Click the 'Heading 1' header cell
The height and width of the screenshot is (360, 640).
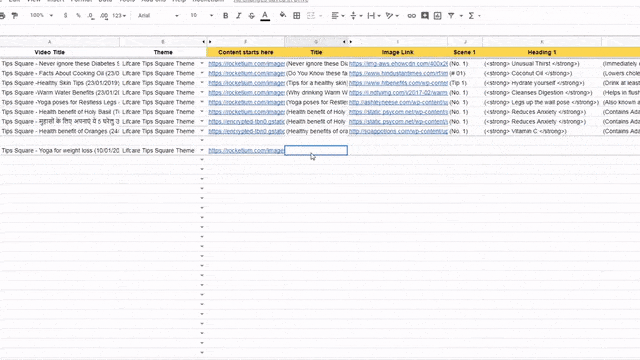(542, 52)
